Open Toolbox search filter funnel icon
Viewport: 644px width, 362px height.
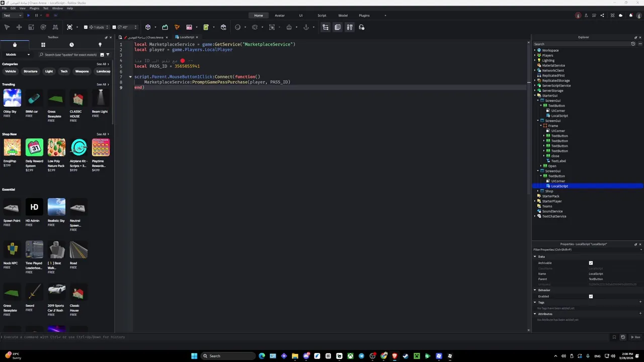click(x=108, y=54)
